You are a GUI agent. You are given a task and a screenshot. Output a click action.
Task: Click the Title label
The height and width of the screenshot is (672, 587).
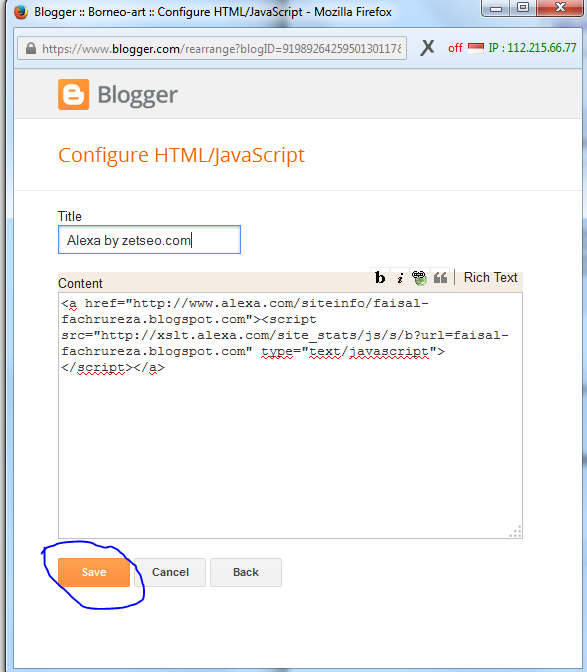69,216
